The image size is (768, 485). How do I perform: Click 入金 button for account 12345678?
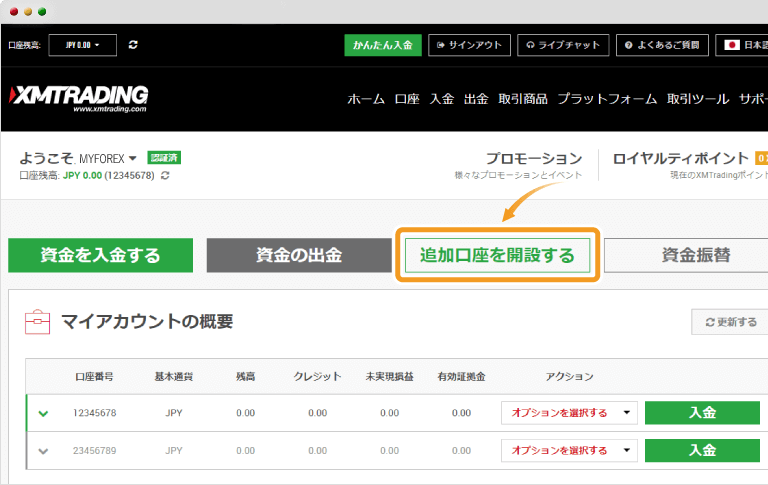702,412
